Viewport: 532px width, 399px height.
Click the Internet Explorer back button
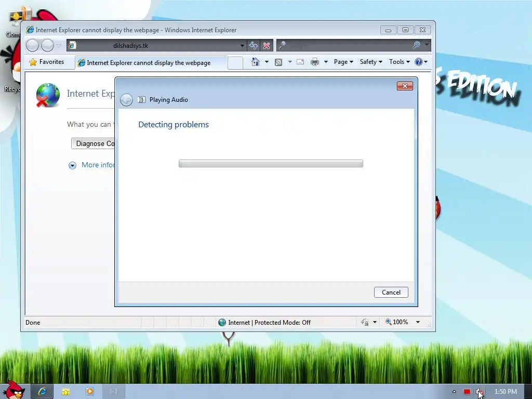33,45
